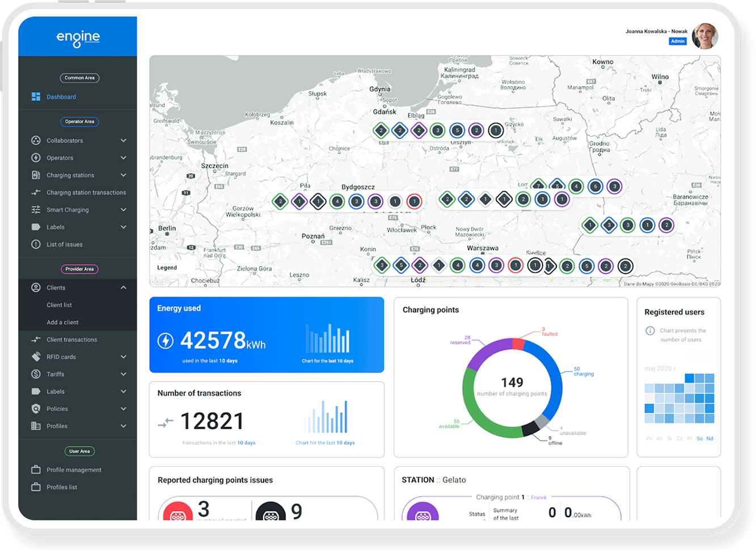The height and width of the screenshot is (550, 756).
Task: Open Profile management in User Area
Action: point(74,470)
